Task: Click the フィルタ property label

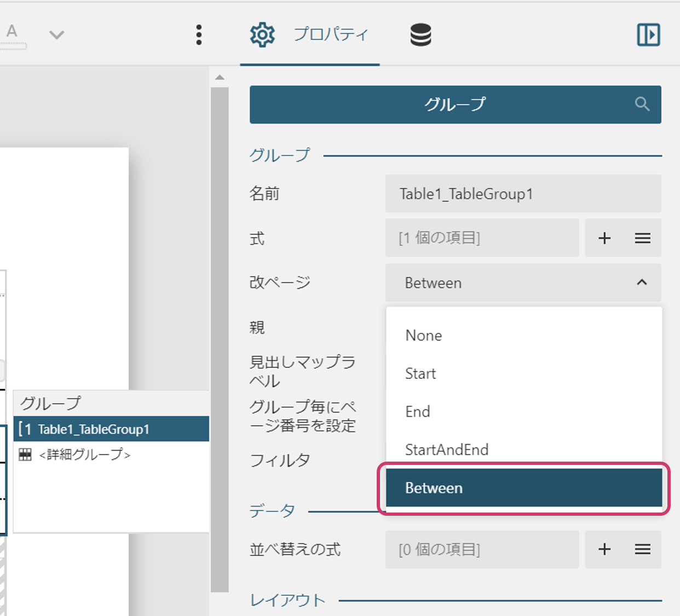Action: tap(280, 460)
